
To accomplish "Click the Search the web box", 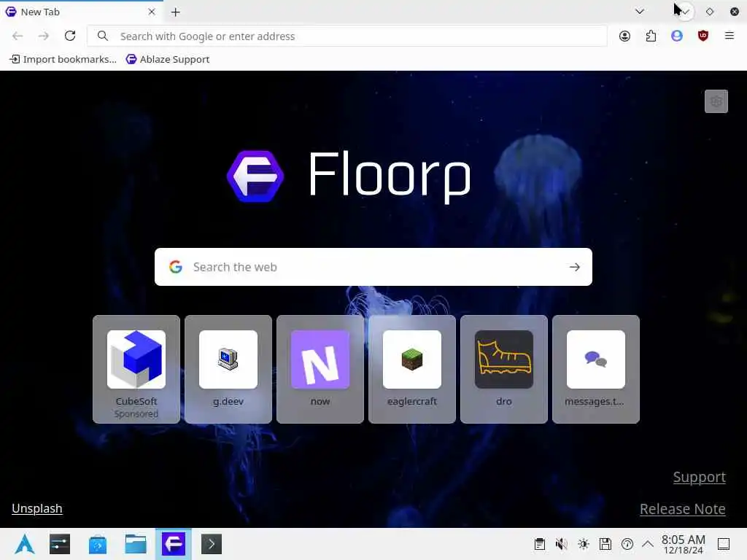I will point(373,267).
